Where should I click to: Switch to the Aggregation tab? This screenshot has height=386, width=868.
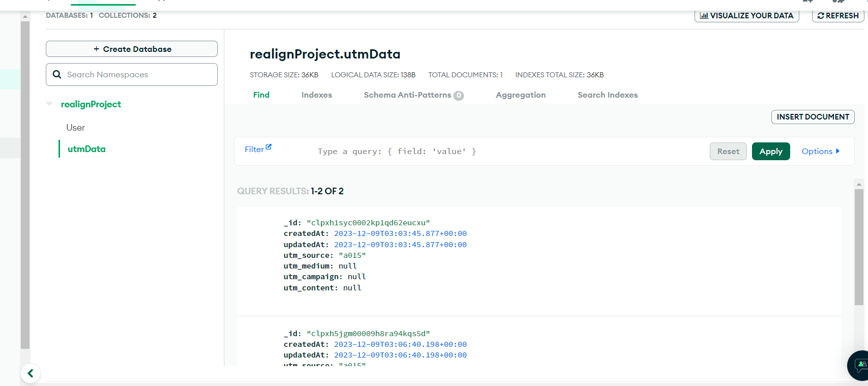(x=520, y=95)
